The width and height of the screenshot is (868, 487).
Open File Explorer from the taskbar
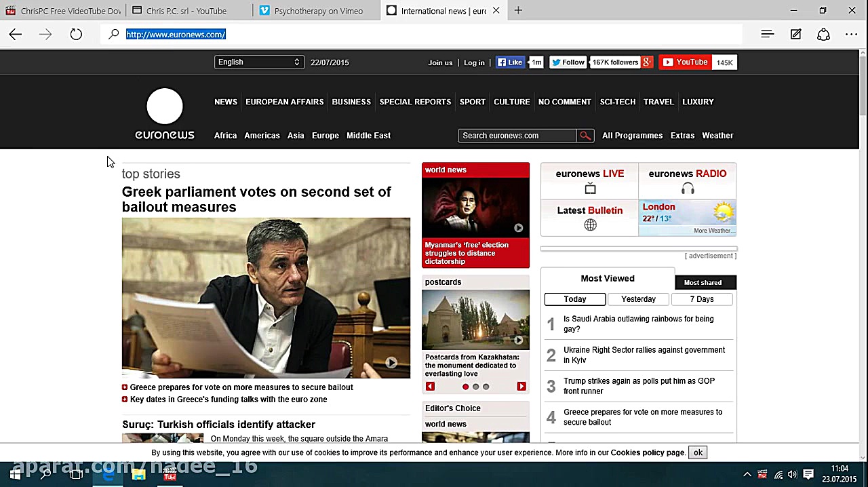138,475
